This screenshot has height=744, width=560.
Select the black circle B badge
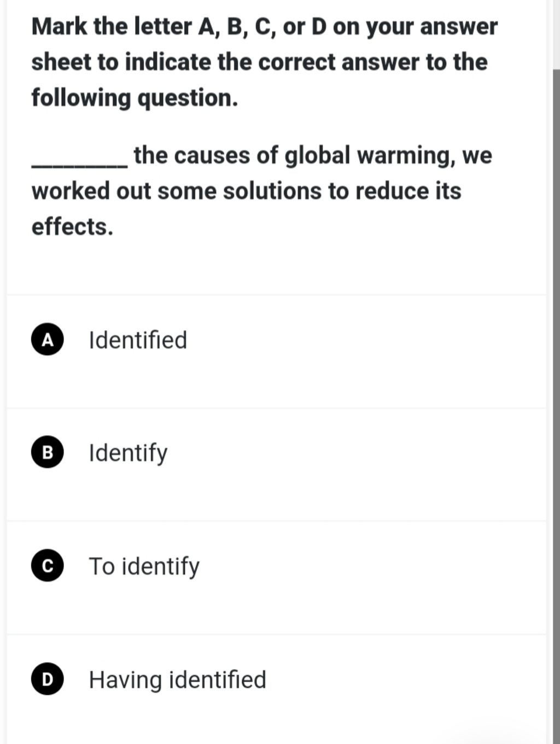point(48,453)
